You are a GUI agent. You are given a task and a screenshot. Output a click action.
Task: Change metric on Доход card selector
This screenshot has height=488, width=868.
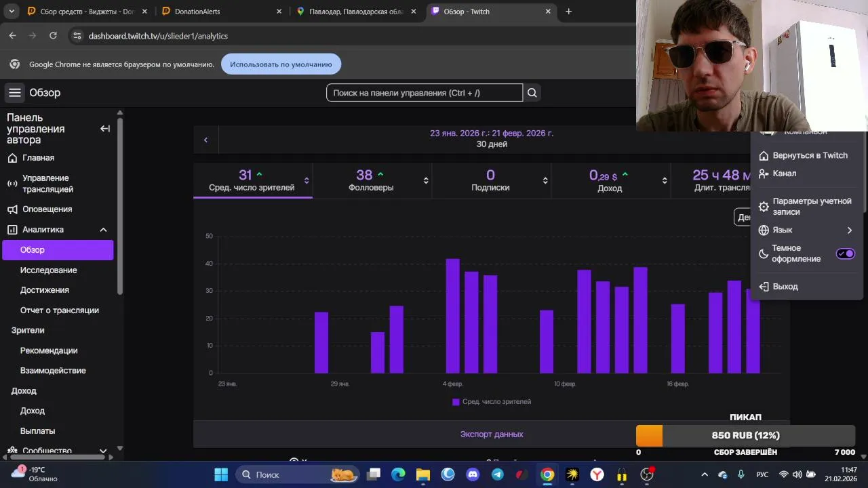click(x=665, y=180)
